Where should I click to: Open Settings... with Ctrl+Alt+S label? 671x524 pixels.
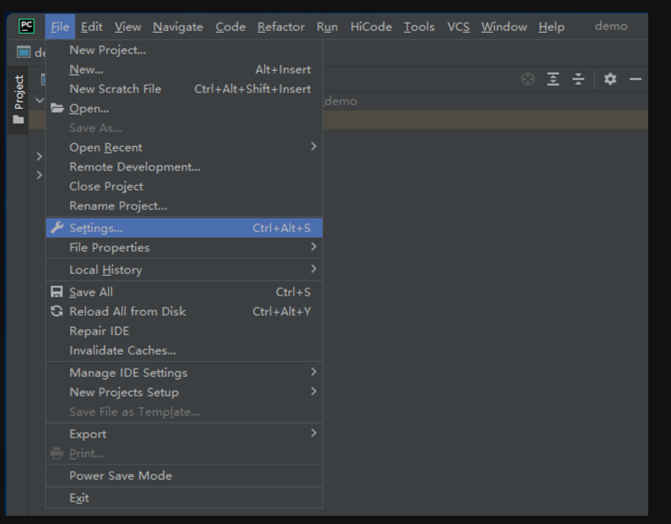click(x=184, y=228)
